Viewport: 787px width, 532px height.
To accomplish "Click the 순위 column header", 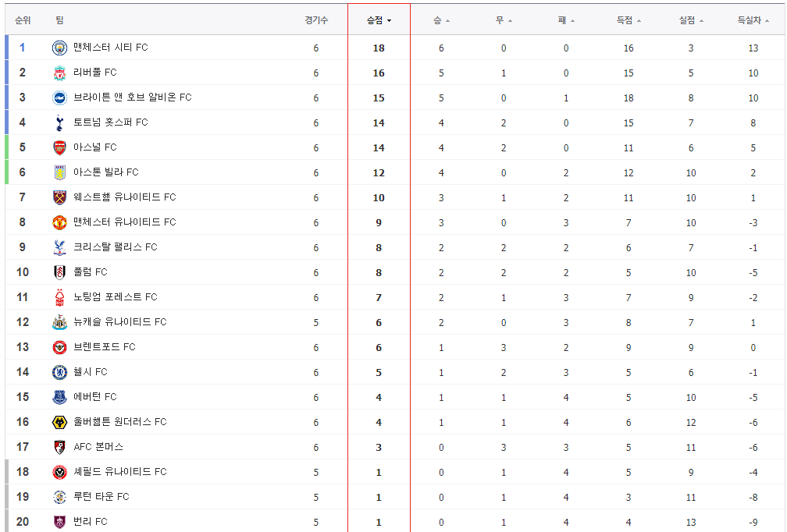I will [23, 20].
